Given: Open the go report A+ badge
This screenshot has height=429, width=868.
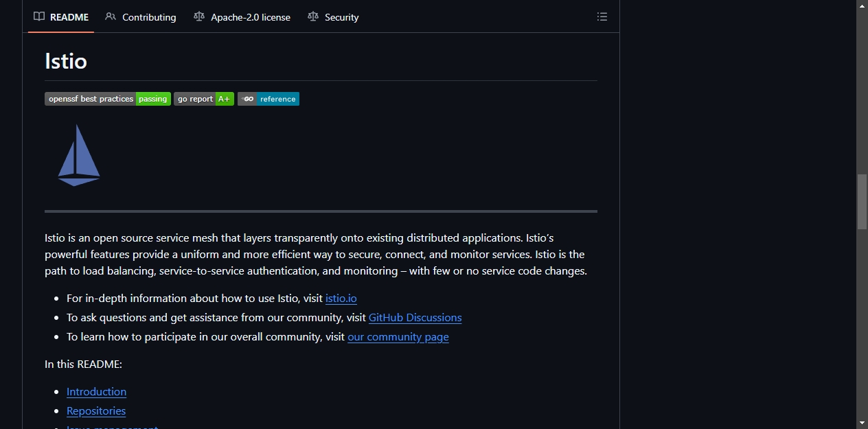Looking at the screenshot, I should [204, 99].
